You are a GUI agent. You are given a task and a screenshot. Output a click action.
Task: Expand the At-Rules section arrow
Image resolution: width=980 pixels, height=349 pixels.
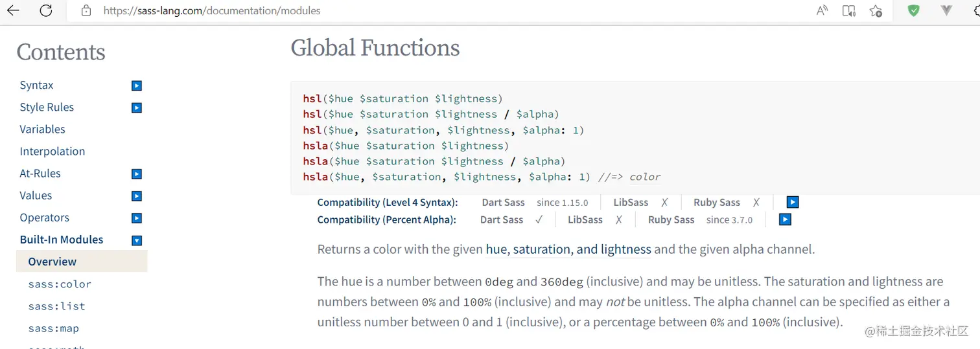(x=137, y=174)
